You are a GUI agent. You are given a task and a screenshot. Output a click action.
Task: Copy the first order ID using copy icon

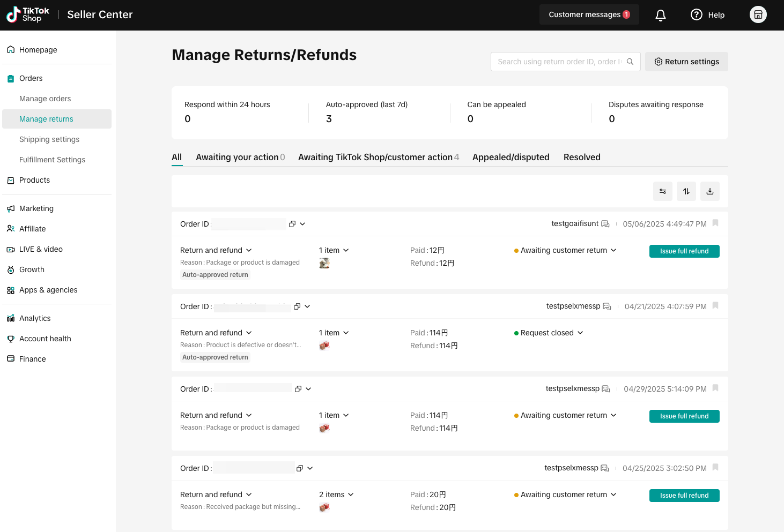point(292,224)
